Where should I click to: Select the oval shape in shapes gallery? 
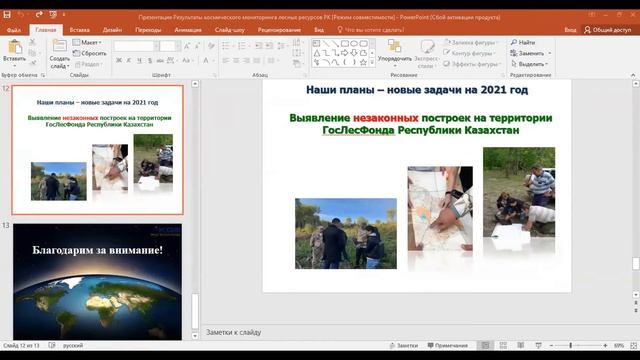(x=354, y=43)
